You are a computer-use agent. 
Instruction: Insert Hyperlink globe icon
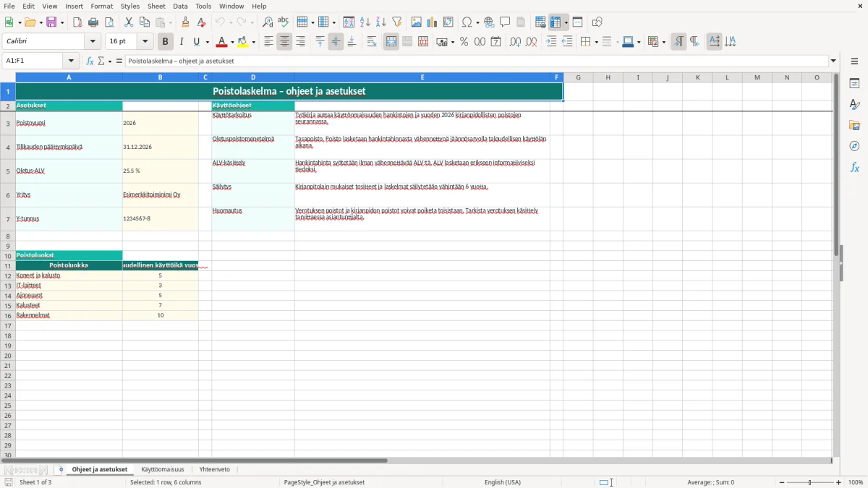click(489, 22)
